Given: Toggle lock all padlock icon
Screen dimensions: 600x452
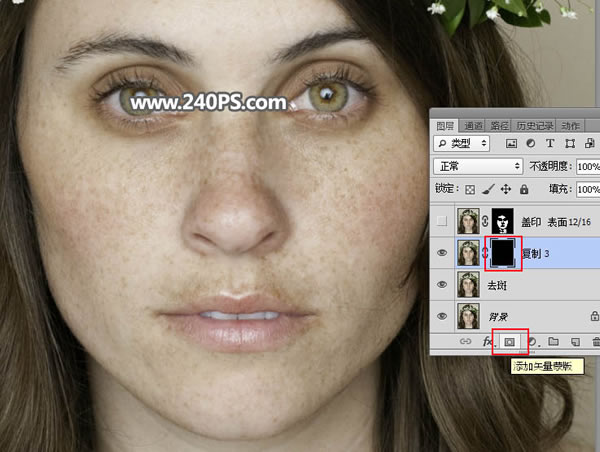Looking at the screenshot, I should tap(524, 189).
